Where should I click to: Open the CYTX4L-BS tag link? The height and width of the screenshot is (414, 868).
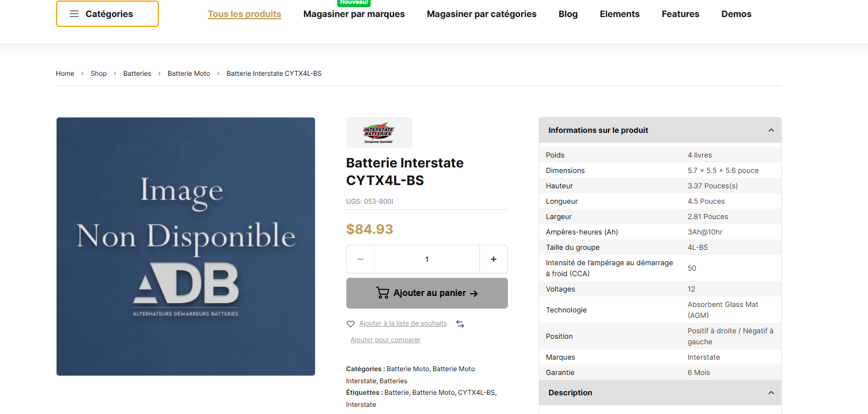click(476, 393)
